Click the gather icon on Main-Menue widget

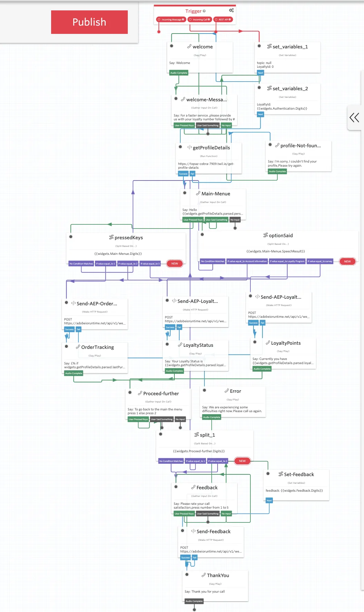click(198, 193)
